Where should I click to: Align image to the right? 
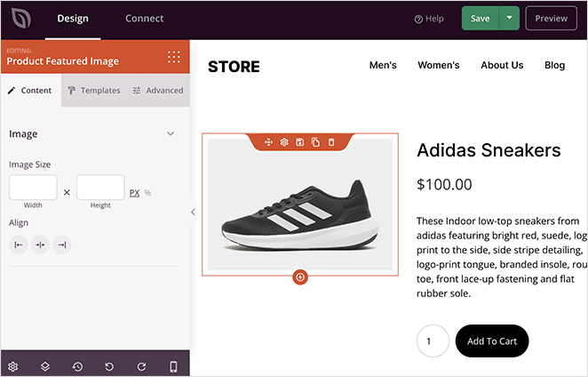pos(62,245)
